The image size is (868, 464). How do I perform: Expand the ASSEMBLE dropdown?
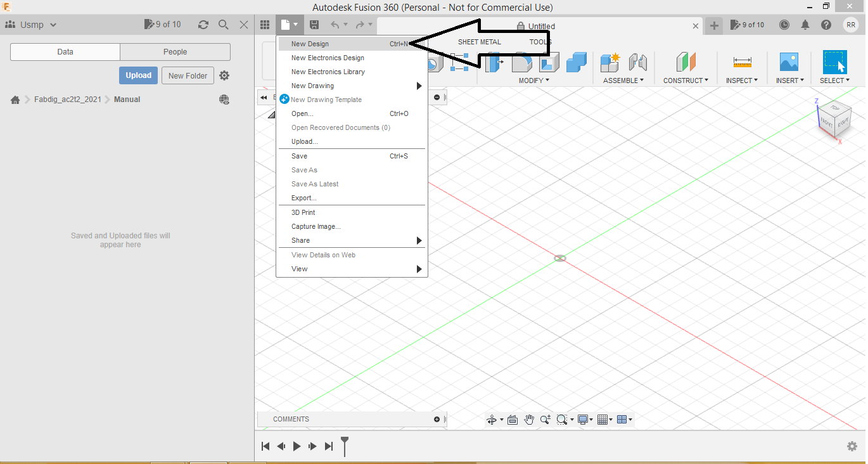623,81
